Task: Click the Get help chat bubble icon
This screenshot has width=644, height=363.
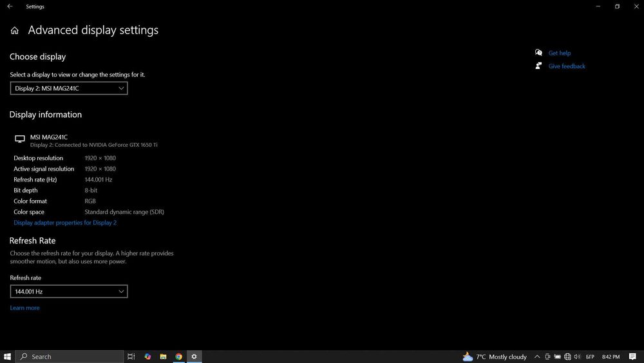Action: (x=538, y=53)
